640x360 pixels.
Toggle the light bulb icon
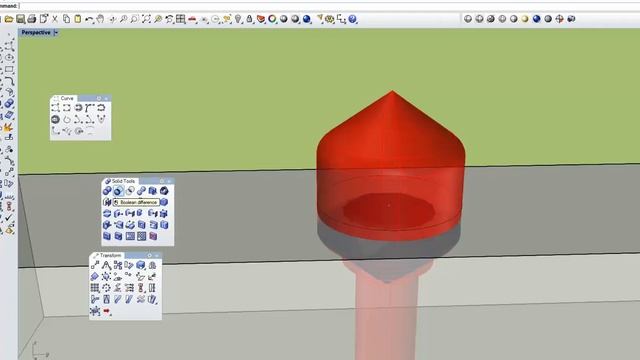point(238,19)
